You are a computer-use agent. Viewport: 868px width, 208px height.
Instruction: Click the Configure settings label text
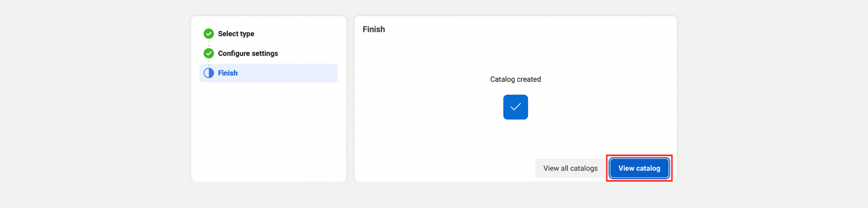point(248,53)
